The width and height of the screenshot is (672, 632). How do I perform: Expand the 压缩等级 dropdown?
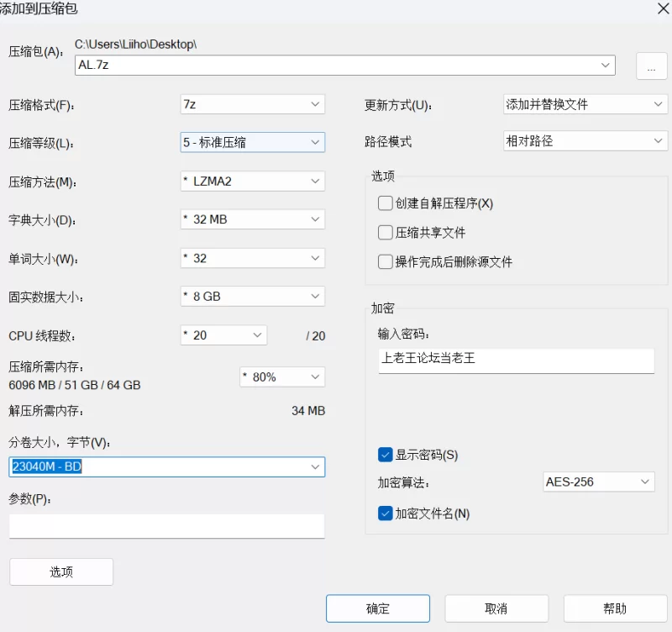(x=252, y=143)
